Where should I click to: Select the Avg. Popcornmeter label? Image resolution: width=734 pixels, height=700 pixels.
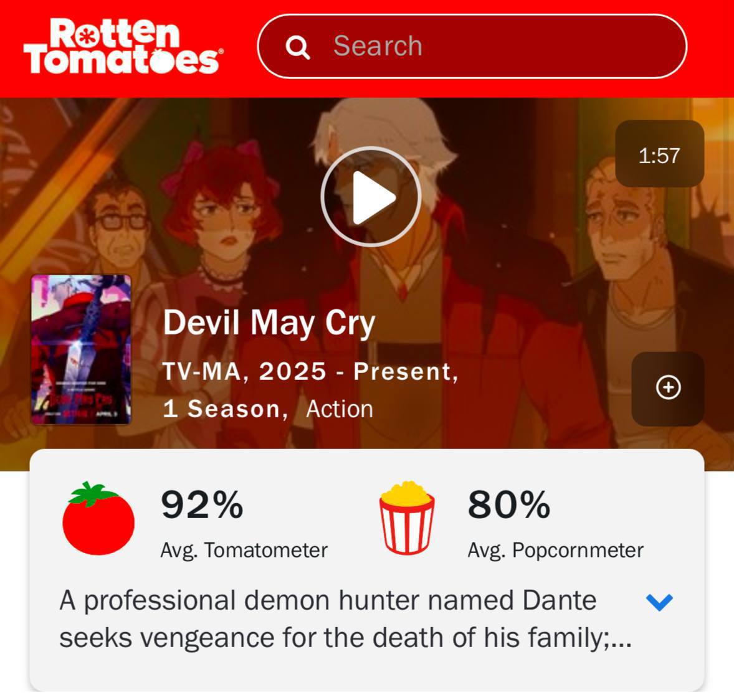(x=556, y=551)
